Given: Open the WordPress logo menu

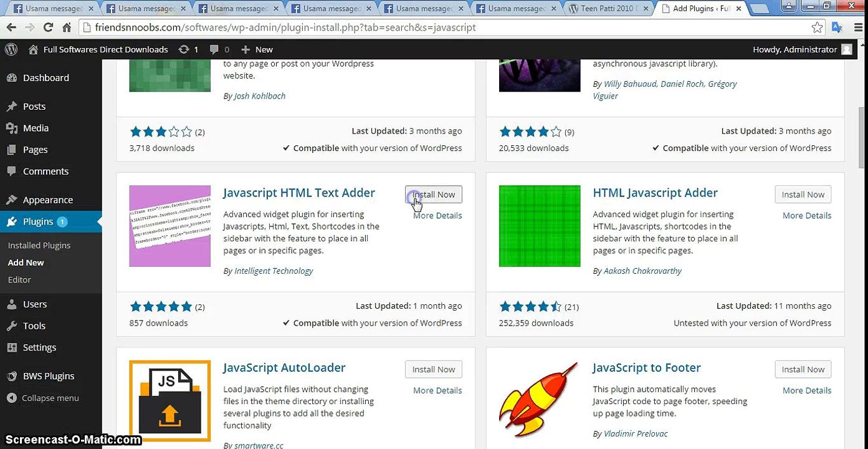Looking at the screenshot, I should [11, 49].
